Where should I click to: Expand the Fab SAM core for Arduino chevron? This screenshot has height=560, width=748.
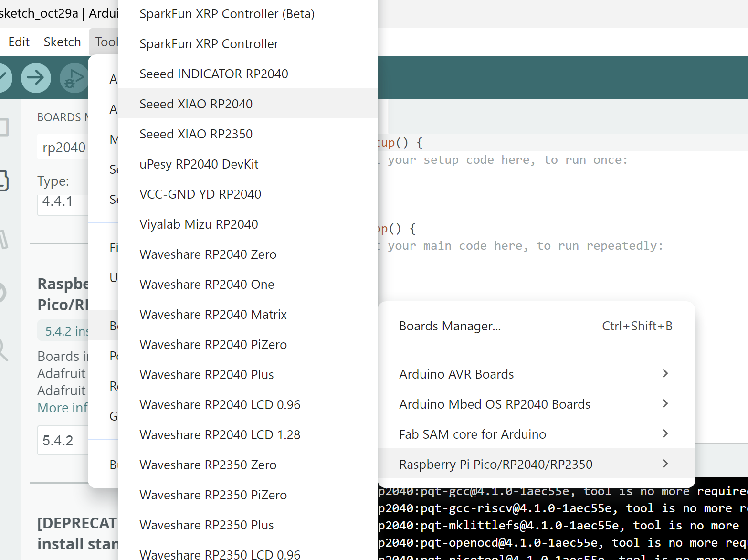click(665, 434)
